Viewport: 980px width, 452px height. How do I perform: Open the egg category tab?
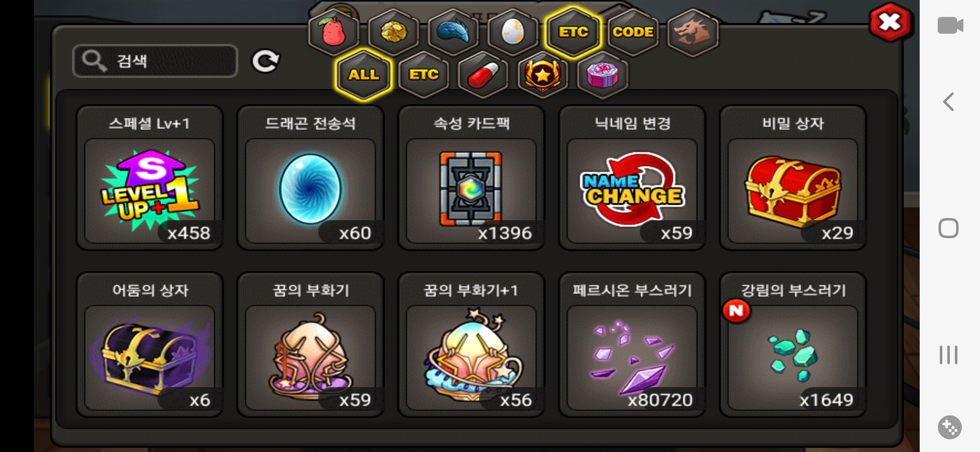click(x=513, y=32)
